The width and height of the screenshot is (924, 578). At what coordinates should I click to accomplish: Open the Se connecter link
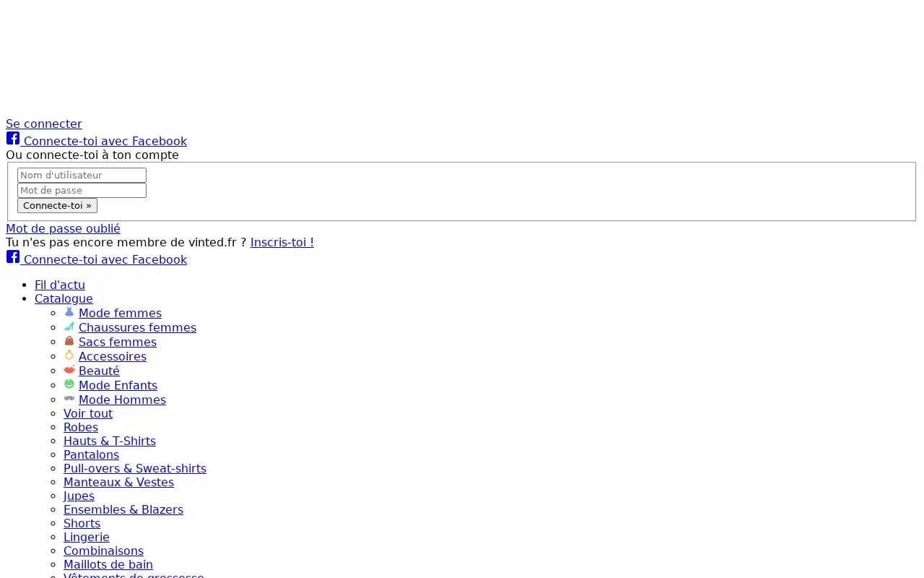click(x=44, y=124)
